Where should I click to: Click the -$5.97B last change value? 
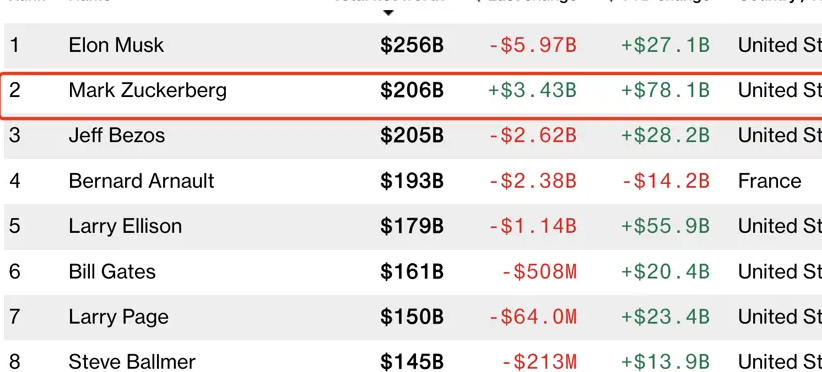[533, 46]
